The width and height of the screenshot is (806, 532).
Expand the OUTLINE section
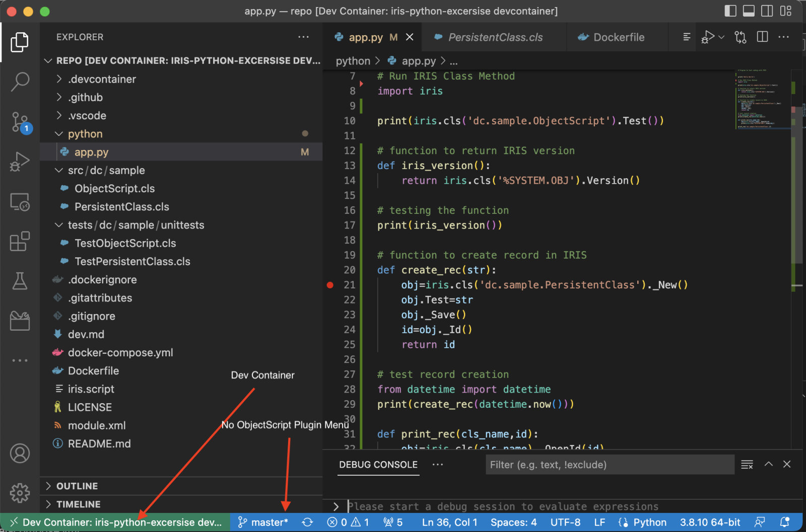(x=181, y=486)
